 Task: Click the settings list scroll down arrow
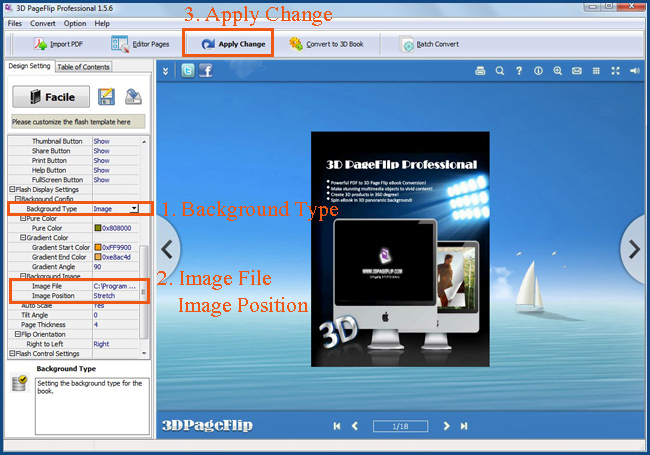144,353
